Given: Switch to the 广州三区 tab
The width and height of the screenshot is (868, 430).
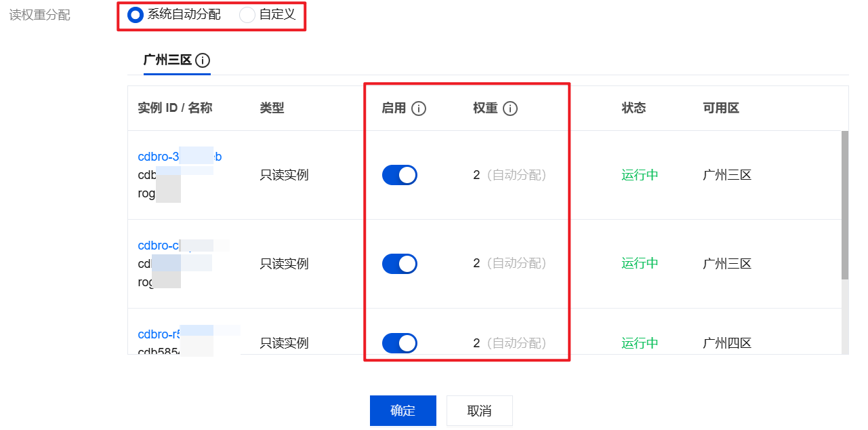Looking at the screenshot, I should 167,60.
